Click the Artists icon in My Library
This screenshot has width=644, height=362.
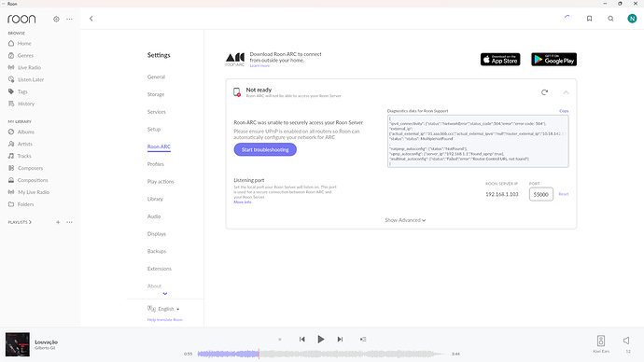pos(11,144)
